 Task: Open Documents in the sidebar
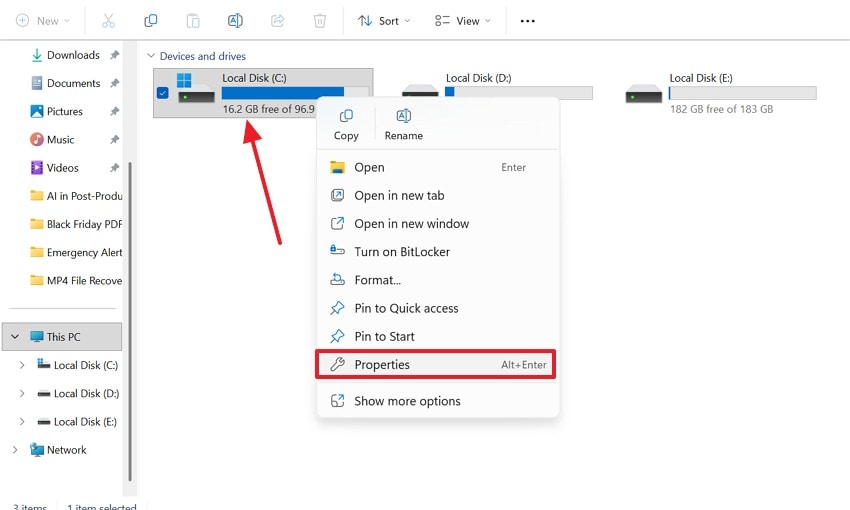tap(66, 83)
